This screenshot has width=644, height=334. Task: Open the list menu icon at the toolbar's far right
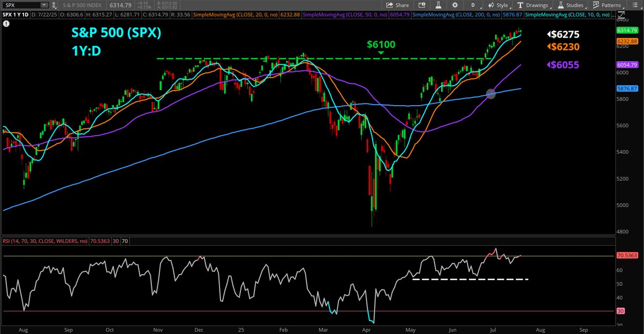coord(635,5)
